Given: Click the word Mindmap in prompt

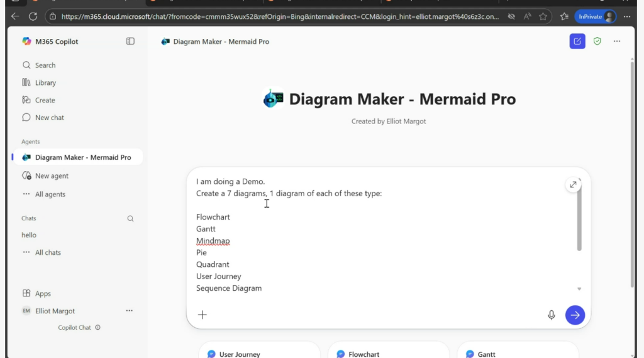Looking at the screenshot, I should point(213,241).
